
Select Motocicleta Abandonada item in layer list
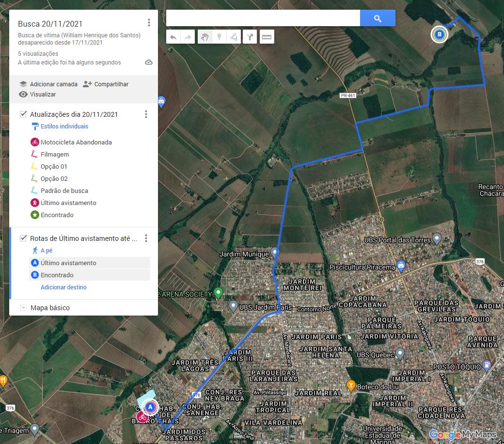(76, 143)
